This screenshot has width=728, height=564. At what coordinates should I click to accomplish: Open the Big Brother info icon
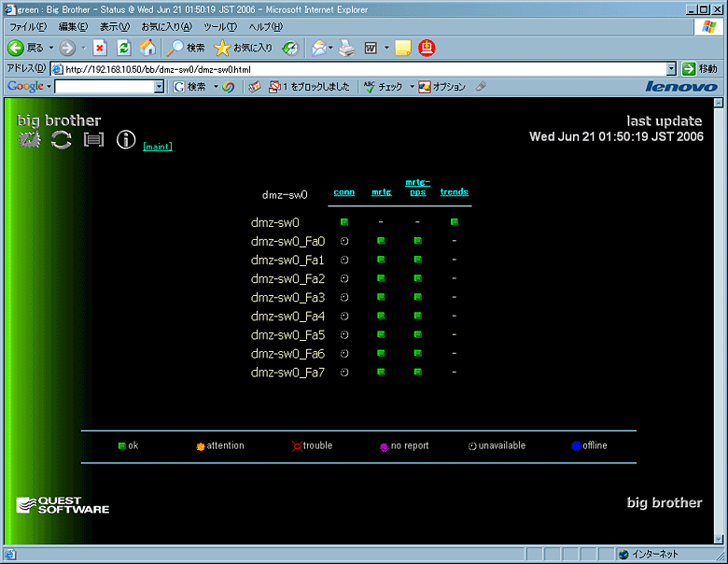point(126,140)
